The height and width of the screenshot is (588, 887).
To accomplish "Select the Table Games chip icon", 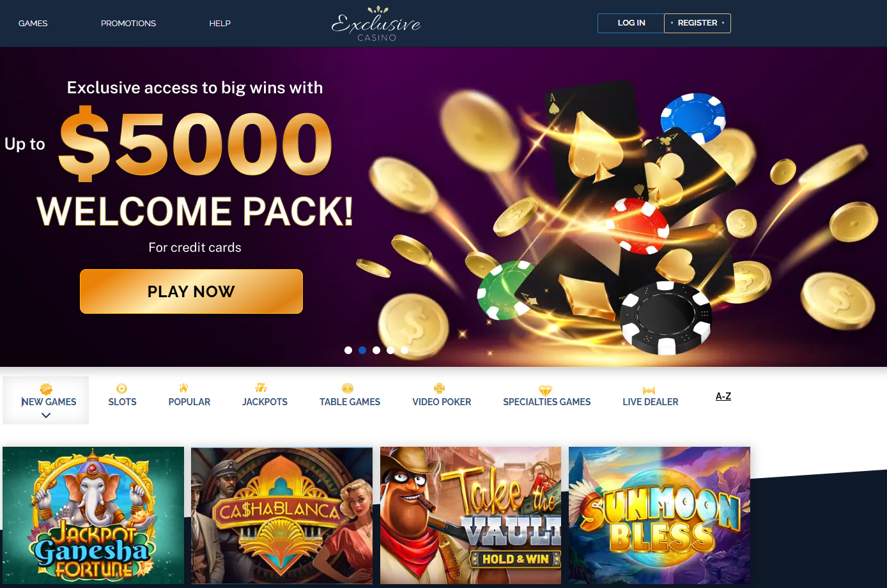I will pyautogui.click(x=348, y=389).
